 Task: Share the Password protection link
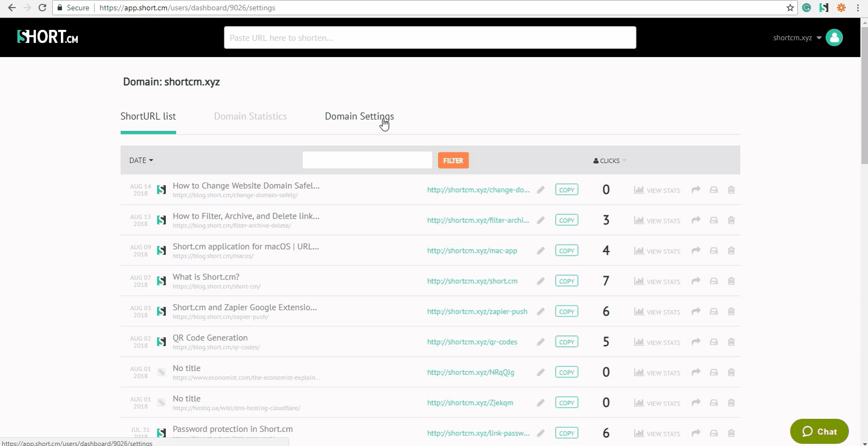[696, 433]
